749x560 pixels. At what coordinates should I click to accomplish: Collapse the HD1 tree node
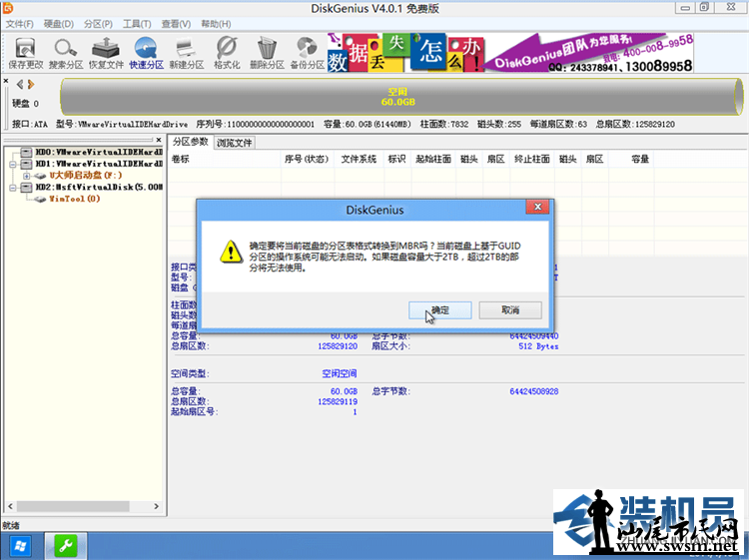pyautogui.click(x=13, y=165)
